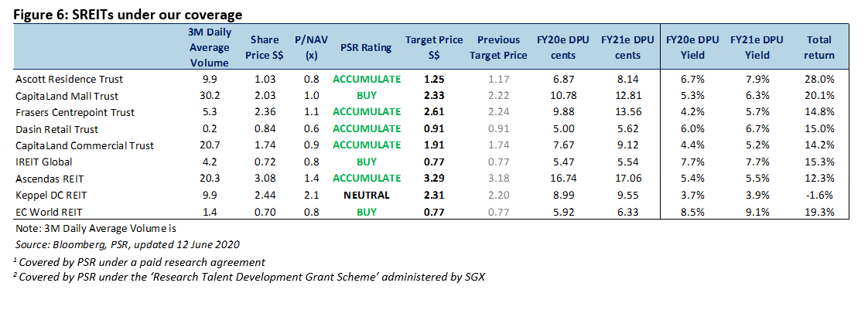Select the Figure 6 SREITs title text

[128, 15]
